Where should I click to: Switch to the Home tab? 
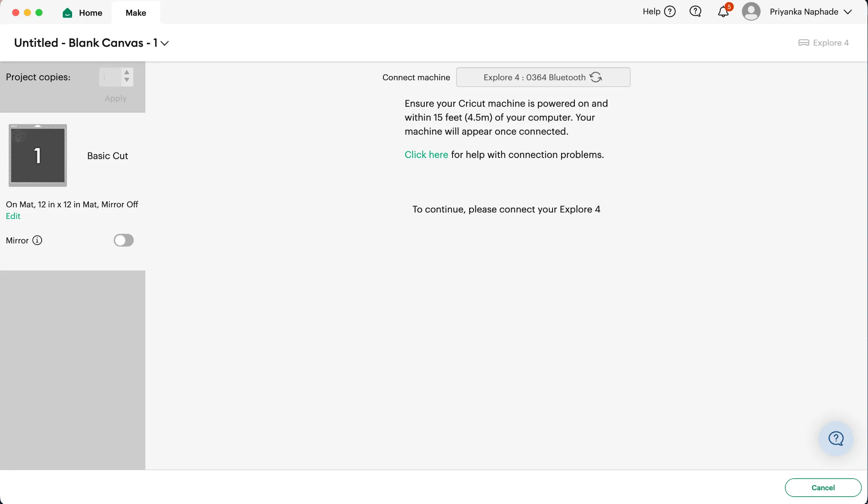tap(83, 13)
